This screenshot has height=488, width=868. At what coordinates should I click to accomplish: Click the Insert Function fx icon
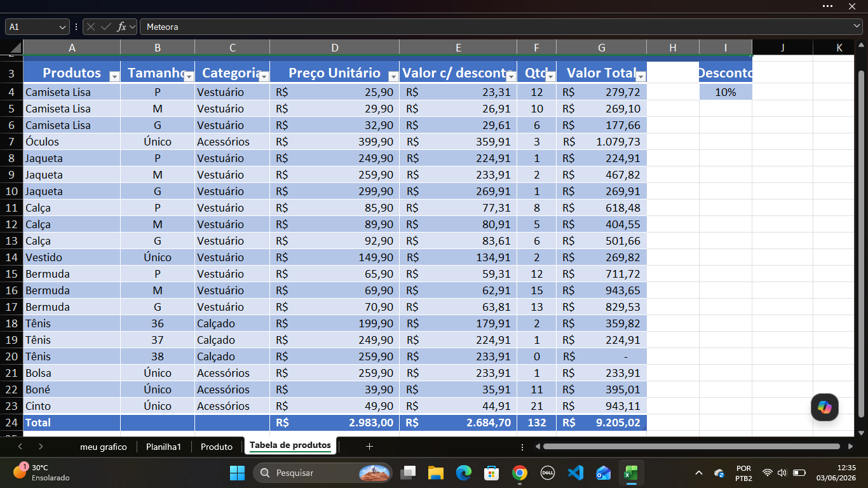(122, 27)
